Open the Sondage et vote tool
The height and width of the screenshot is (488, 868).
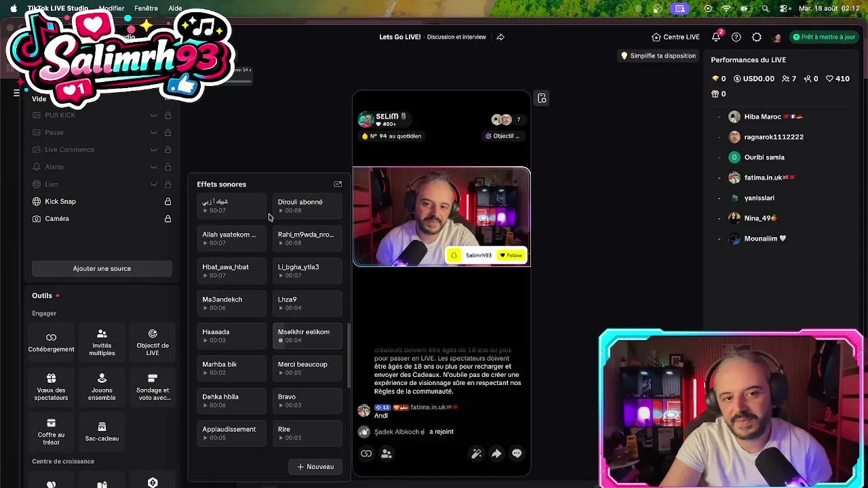153,387
